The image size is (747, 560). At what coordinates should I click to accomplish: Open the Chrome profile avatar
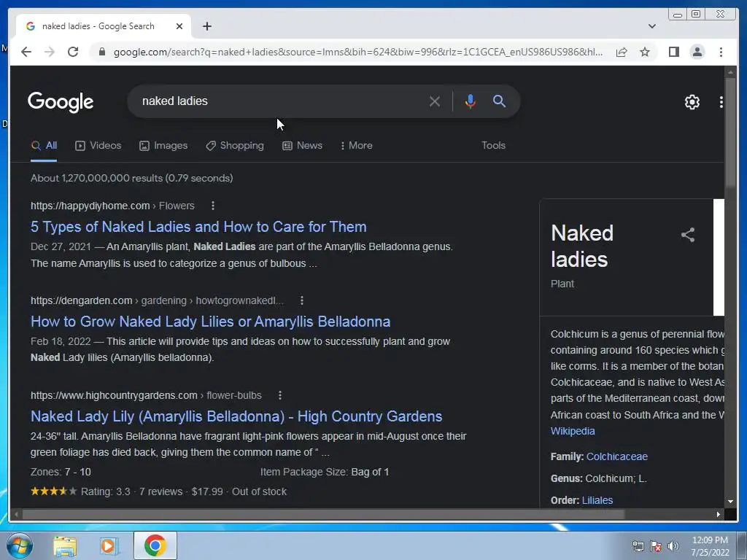coord(697,52)
